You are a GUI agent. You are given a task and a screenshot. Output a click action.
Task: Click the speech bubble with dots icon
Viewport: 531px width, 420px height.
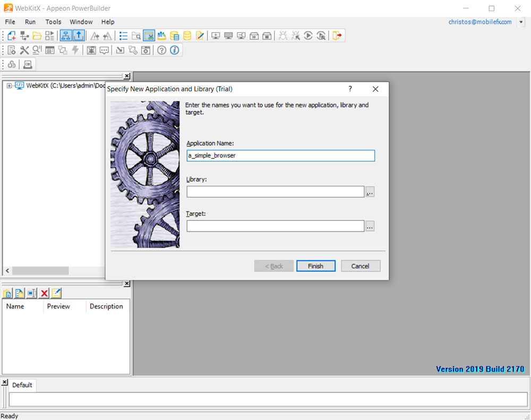click(x=104, y=50)
